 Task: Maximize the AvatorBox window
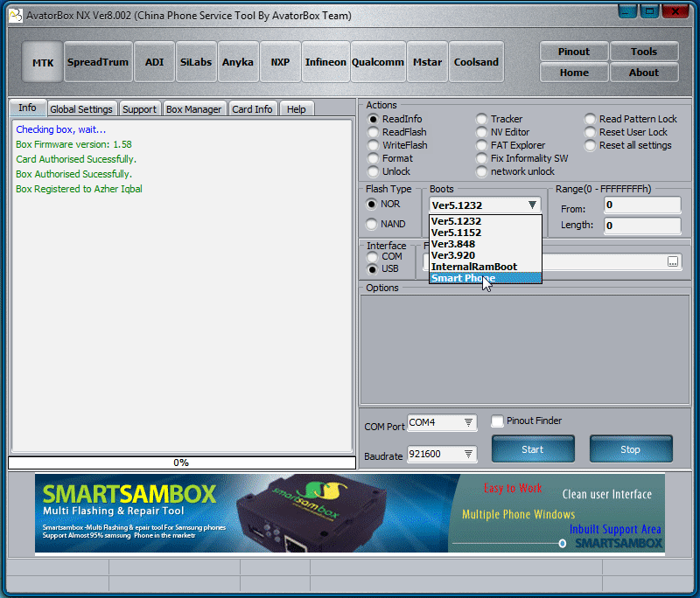point(650,11)
